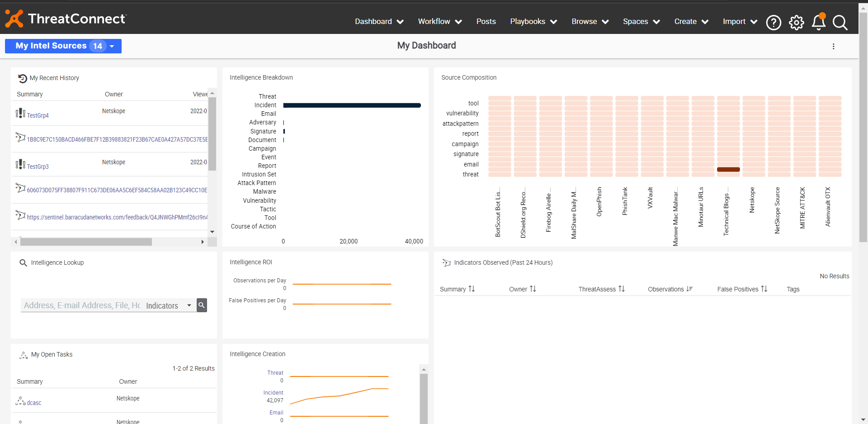Click the My Open Tasks panel icon
Viewport: 868px width, 424px height.
coord(24,355)
